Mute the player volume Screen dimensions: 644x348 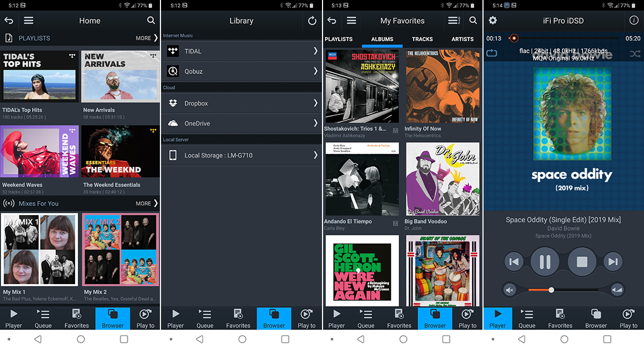(x=510, y=290)
